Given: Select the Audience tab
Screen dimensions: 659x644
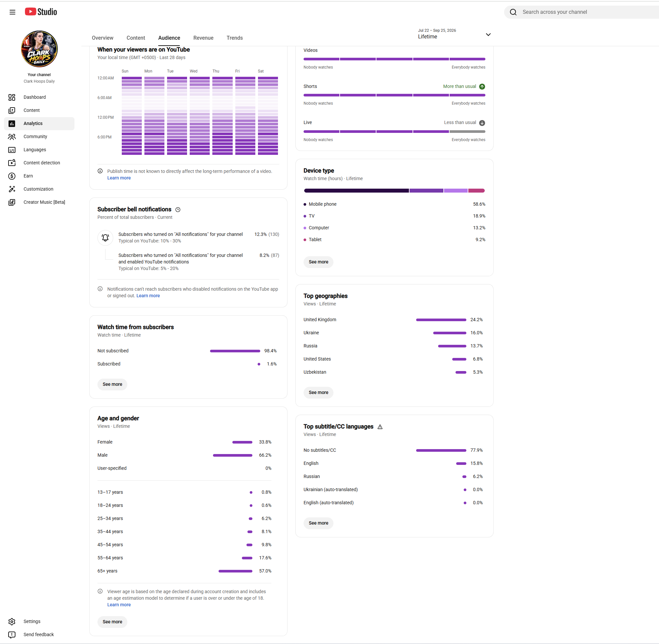Looking at the screenshot, I should (x=169, y=38).
